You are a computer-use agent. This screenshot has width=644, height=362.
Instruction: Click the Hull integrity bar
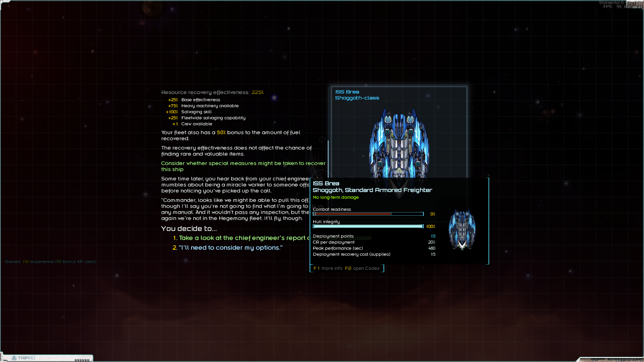pos(368,227)
